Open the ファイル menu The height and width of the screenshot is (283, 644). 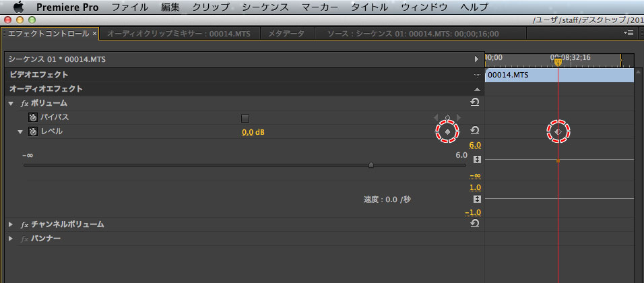130,7
